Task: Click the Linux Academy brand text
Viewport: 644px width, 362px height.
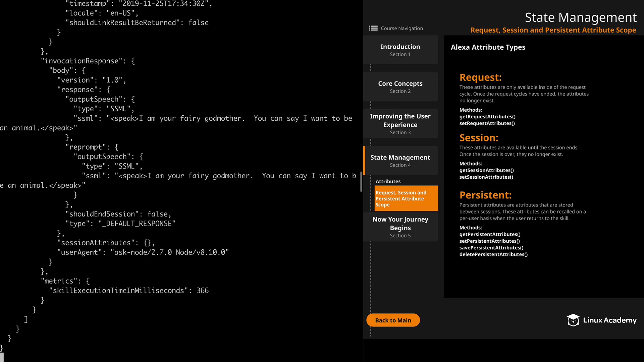Action: (x=609, y=320)
